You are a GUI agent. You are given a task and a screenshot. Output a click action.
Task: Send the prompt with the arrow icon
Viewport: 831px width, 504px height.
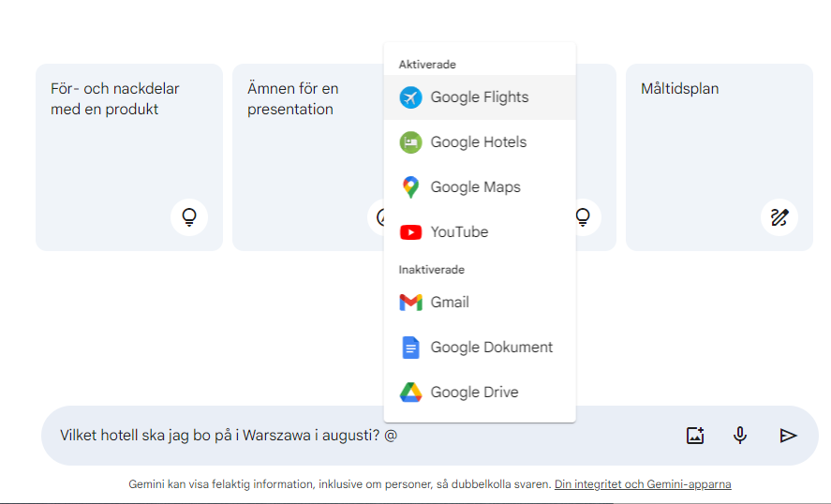788,436
